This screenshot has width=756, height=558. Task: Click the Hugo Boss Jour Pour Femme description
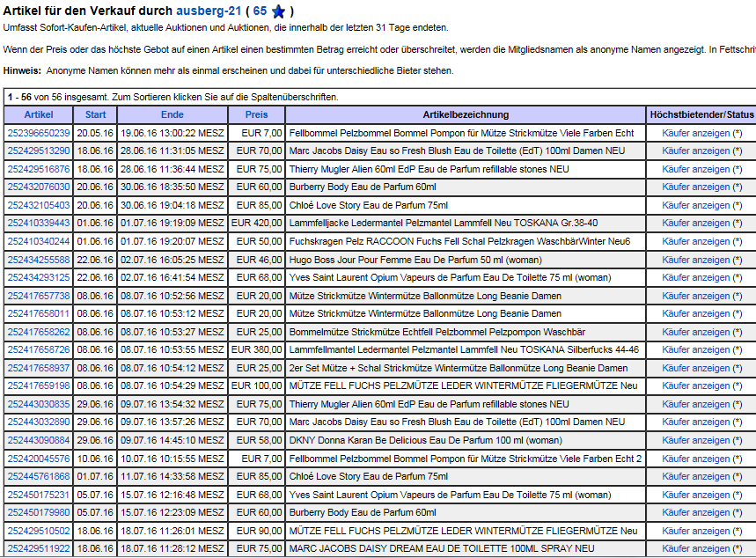pyautogui.click(x=415, y=260)
